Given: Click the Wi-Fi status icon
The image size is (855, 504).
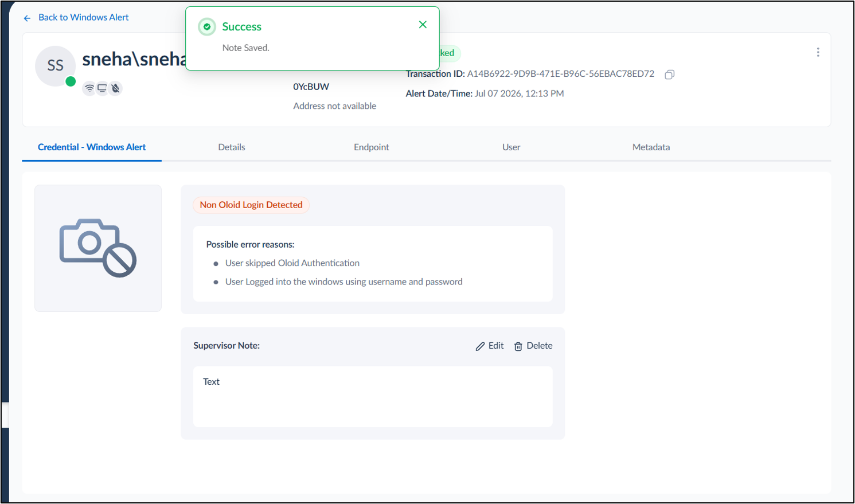Looking at the screenshot, I should (89, 88).
